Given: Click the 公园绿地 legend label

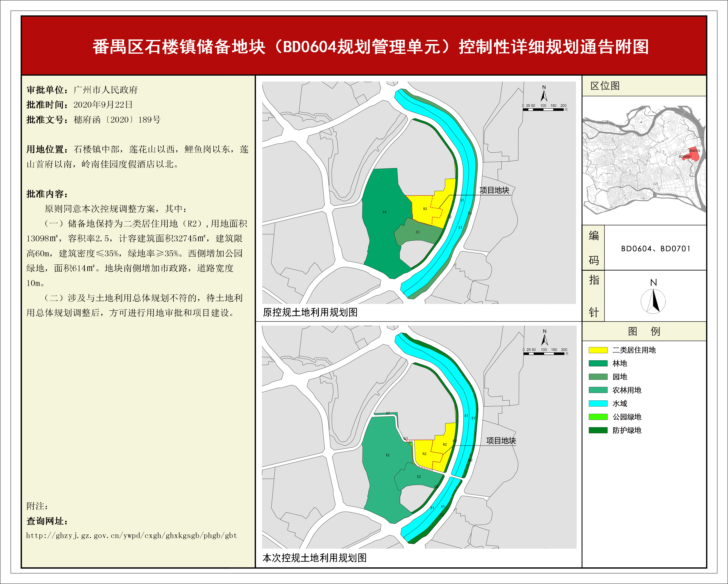Looking at the screenshot, I should point(627,417).
